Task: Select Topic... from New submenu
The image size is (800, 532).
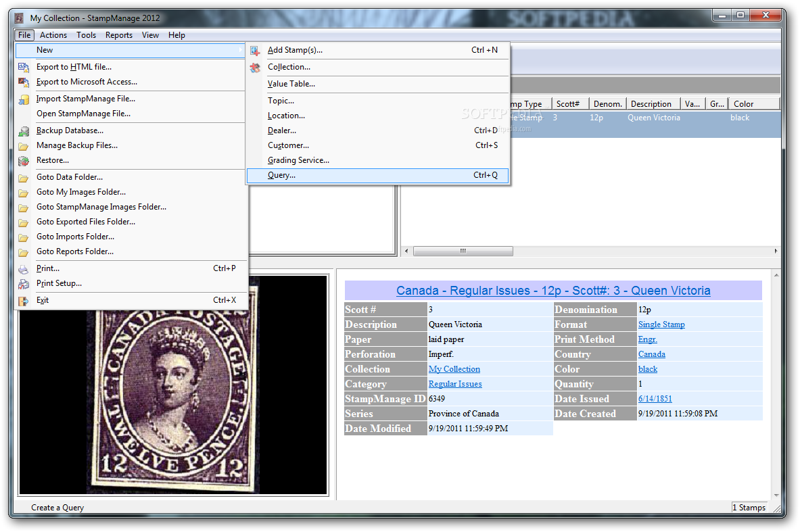Action: coord(378,101)
